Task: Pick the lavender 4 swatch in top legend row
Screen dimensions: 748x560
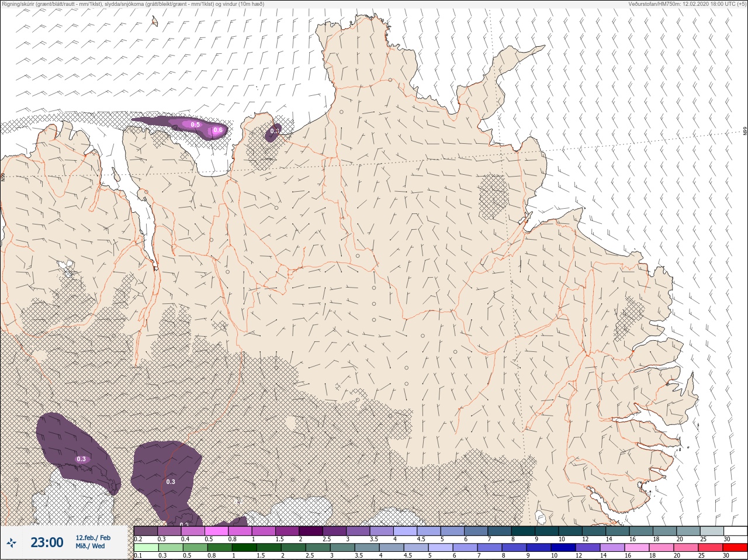Action: click(x=405, y=531)
